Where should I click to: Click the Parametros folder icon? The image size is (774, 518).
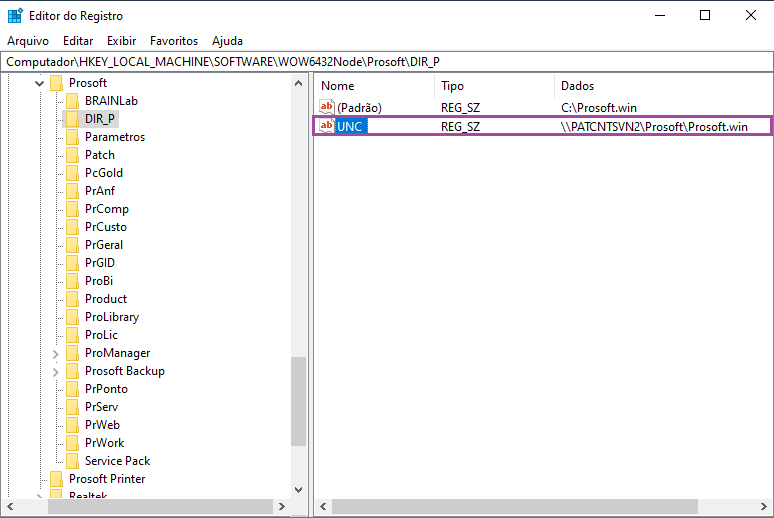coord(72,137)
